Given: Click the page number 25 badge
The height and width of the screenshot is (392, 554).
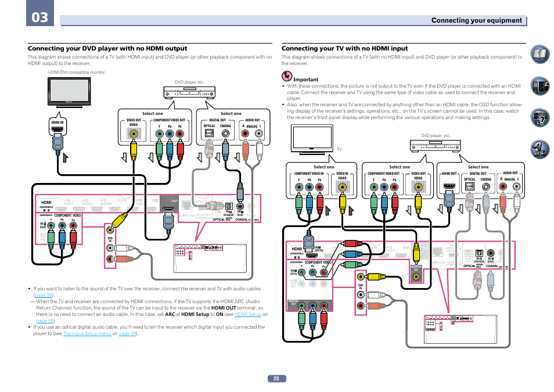Looking at the screenshot, I should [276, 378].
